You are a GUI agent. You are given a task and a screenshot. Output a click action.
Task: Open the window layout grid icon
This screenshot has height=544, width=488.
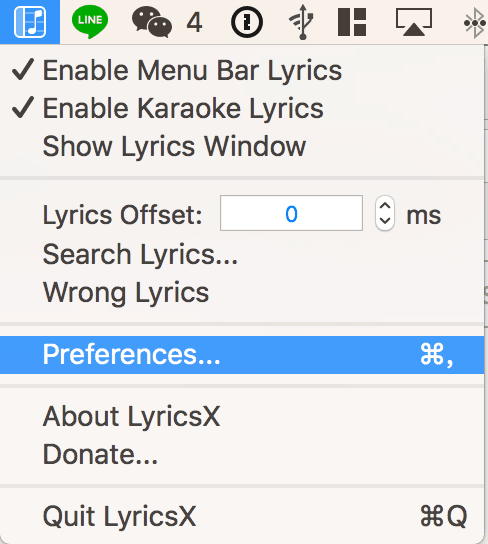coord(352,22)
